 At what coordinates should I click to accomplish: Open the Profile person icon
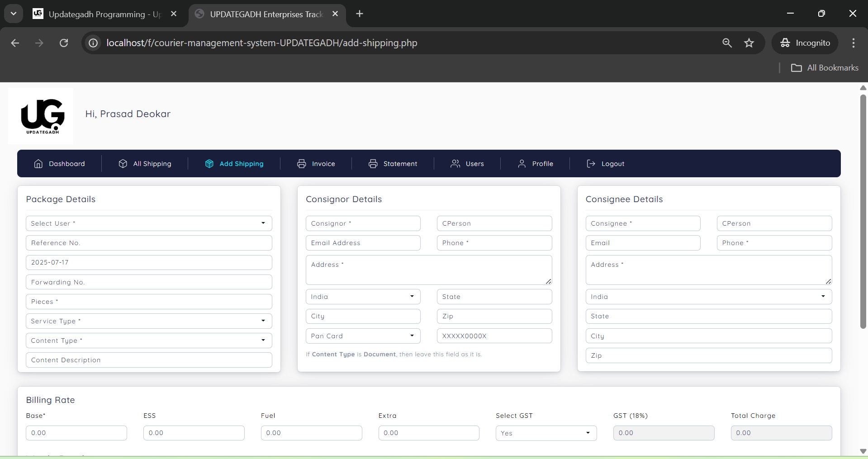tap(522, 164)
